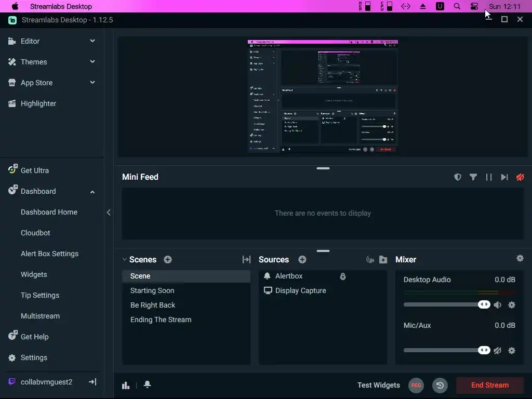The image size is (532, 399).
Task: Open Mixer advanced settings gear
Action: (x=520, y=258)
